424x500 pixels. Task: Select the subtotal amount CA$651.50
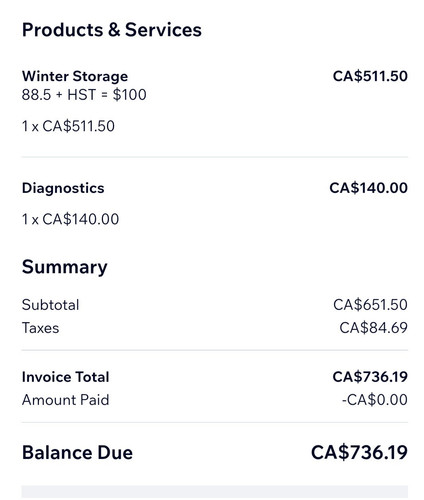pos(370,305)
